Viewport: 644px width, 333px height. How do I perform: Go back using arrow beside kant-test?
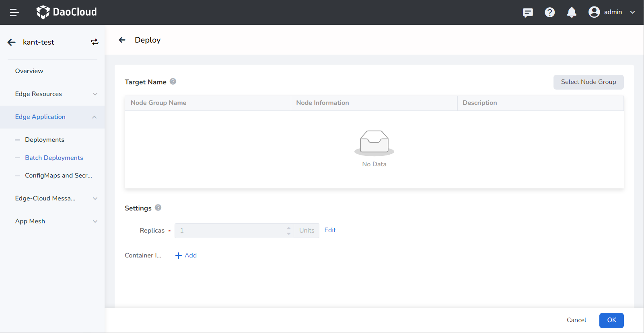pos(12,42)
